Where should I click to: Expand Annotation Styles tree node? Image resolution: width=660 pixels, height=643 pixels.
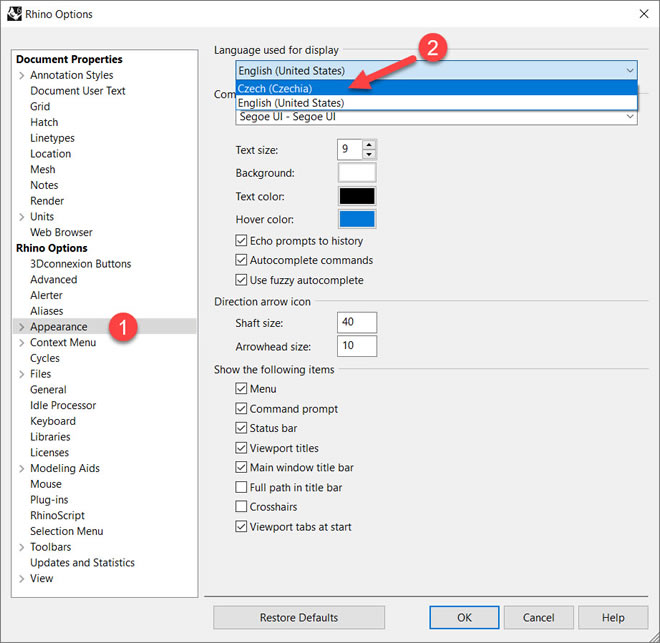pyautogui.click(x=21, y=75)
